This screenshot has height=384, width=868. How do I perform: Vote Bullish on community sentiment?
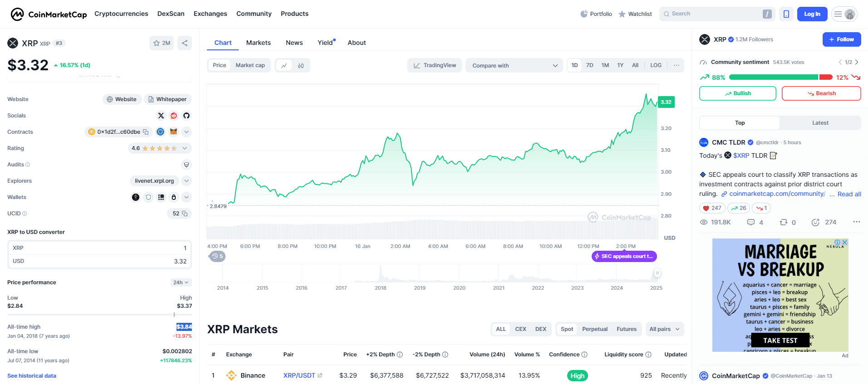pyautogui.click(x=737, y=93)
